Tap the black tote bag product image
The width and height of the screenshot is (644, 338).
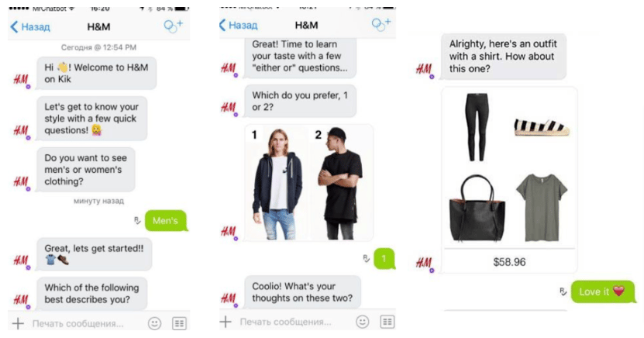coord(477,208)
